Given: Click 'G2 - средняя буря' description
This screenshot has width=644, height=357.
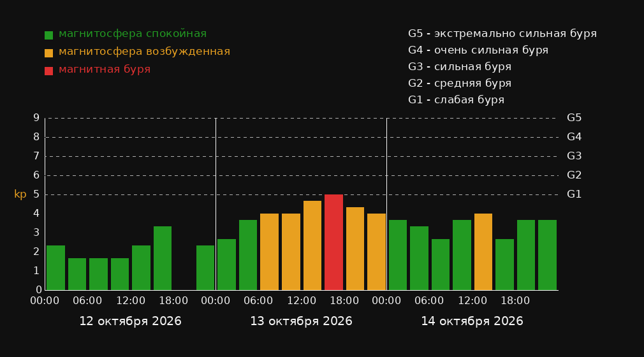Looking at the screenshot, I should (x=460, y=84).
